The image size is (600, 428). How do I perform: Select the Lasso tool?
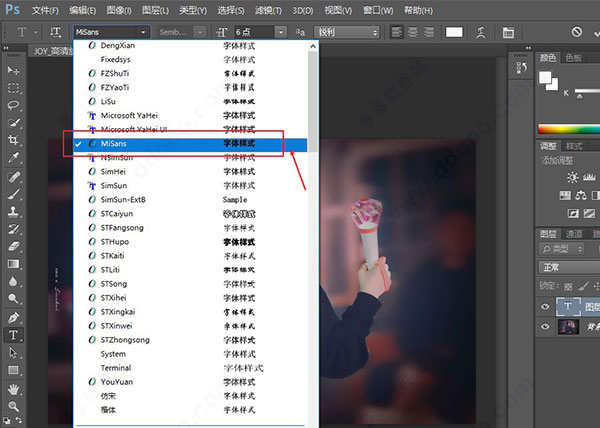click(13, 105)
